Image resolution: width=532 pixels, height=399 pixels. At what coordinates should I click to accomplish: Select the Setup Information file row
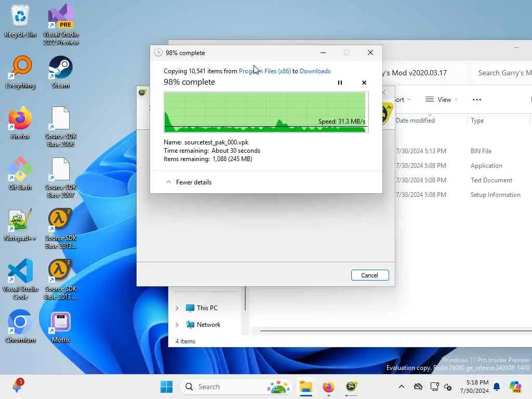463,195
